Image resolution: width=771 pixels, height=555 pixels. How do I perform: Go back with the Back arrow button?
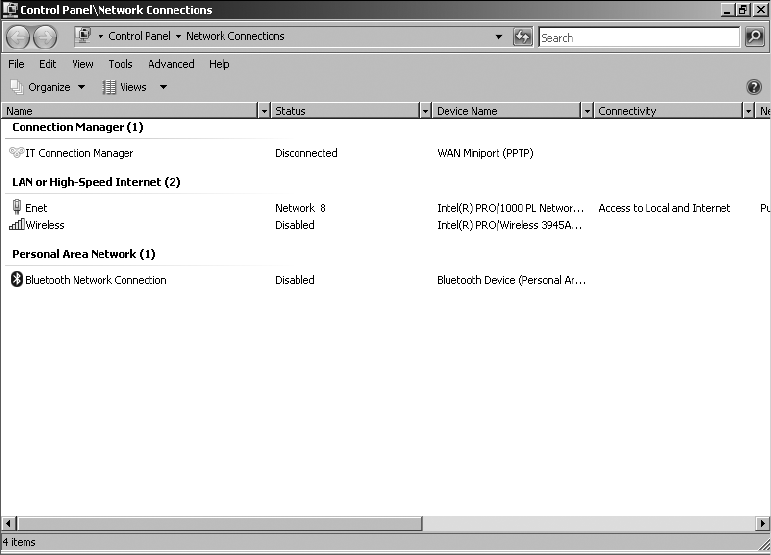[18, 37]
